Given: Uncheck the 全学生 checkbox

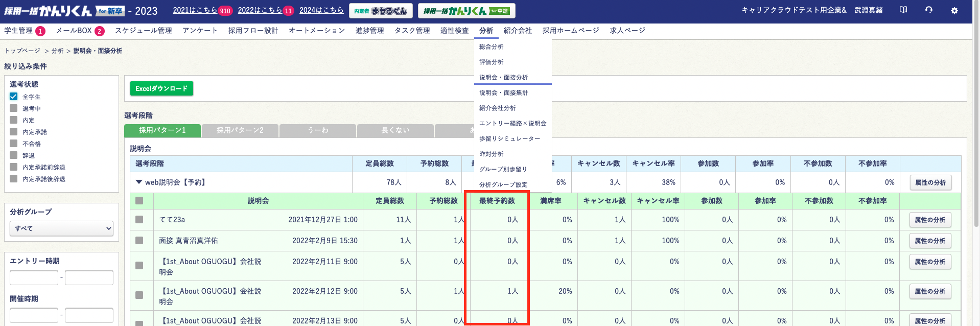Looking at the screenshot, I should pos(14,97).
